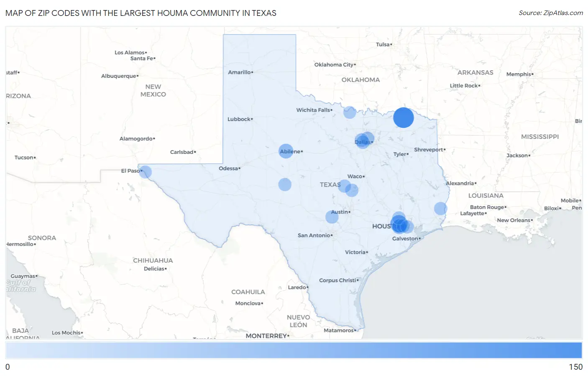Click the Matamoros city label
This screenshot has width=588, height=376.
[339, 330]
